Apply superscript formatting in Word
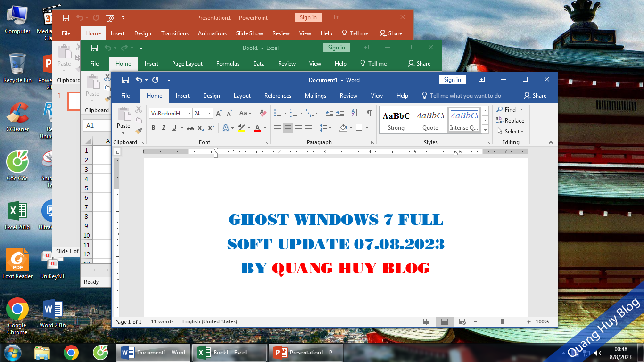 [211, 128]
